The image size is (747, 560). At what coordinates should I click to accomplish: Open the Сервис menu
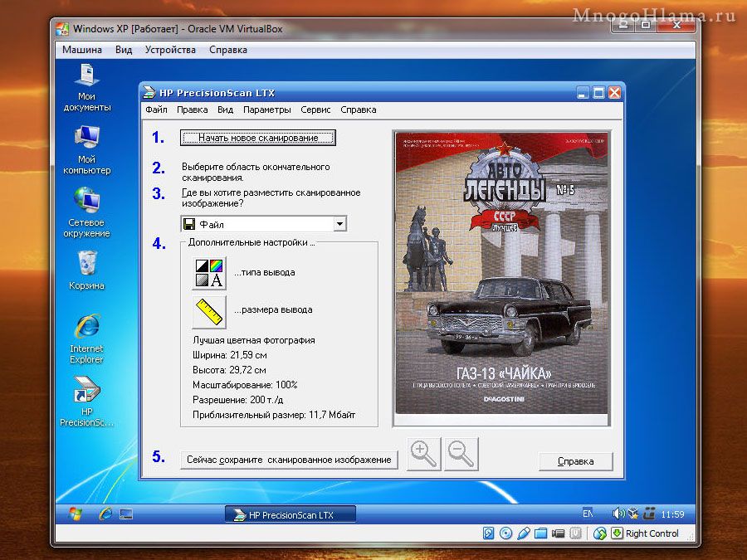click(315, 110)
